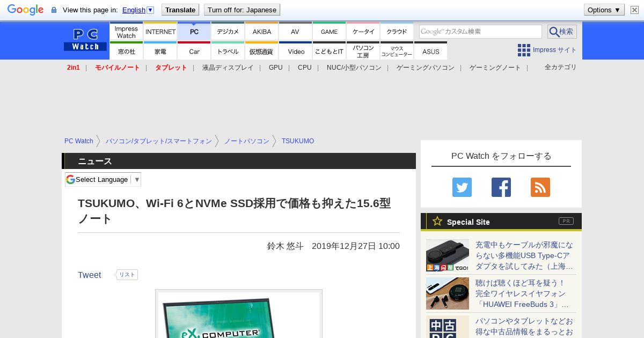Screen dimensions: 644x338
Task: Open the ASUS tab
Action: pos(430,51)
